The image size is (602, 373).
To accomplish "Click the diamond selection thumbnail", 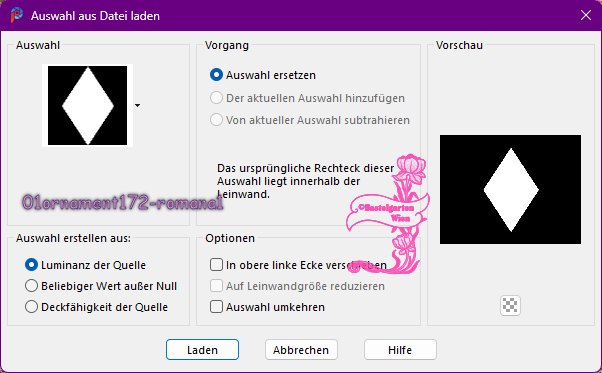I will [88, 106].
